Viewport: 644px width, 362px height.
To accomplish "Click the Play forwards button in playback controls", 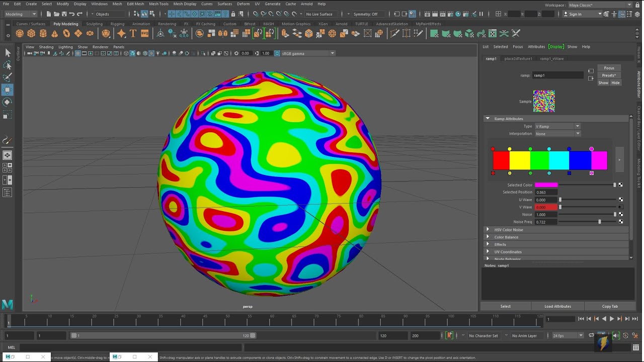I will tap(612, 319).
